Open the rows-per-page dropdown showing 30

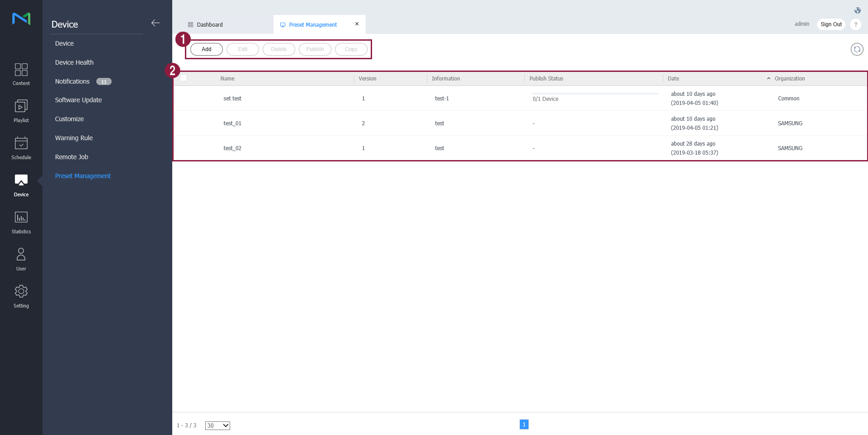[x=217, y=426]
